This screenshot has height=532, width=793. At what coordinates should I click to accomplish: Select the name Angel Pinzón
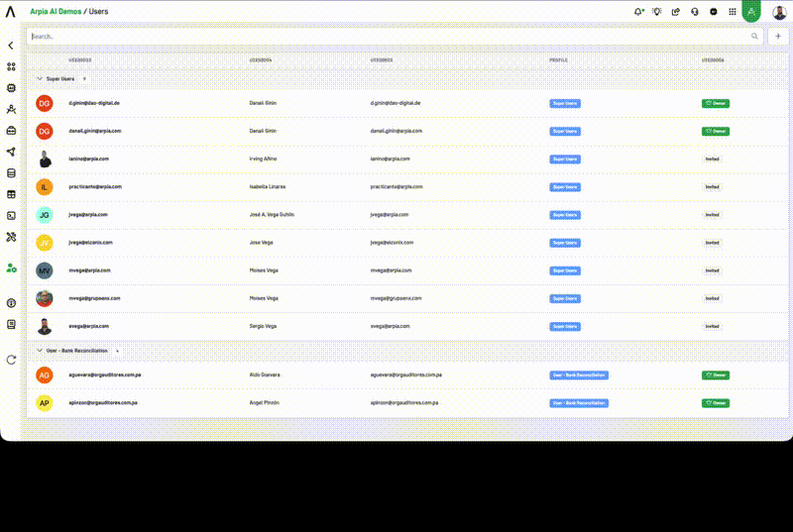(264, 402)
